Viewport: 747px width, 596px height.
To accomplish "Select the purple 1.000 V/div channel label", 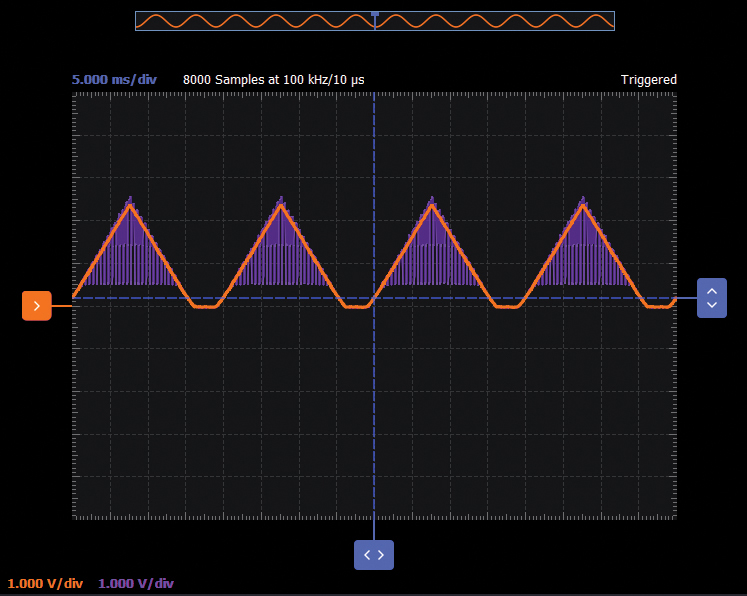I will click(x=136, y=583).
